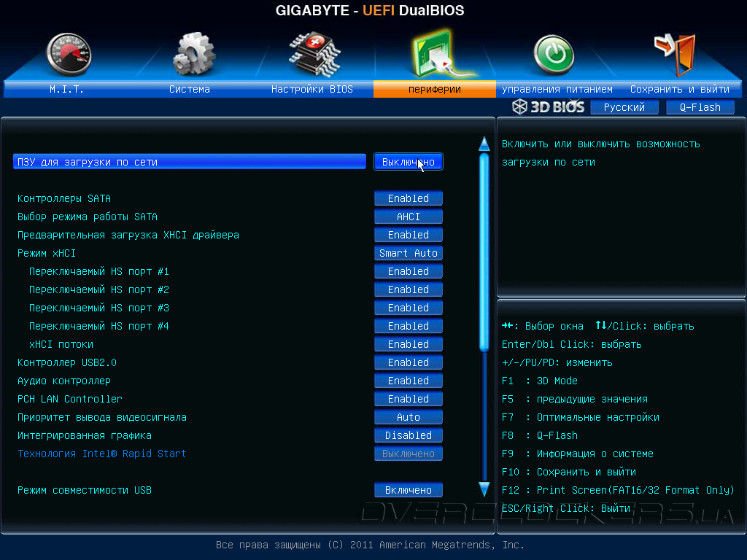Screen dimensions: 747x560
Task: Go to the Настройки BIOS tab
Action: click(x=312, y=89)
